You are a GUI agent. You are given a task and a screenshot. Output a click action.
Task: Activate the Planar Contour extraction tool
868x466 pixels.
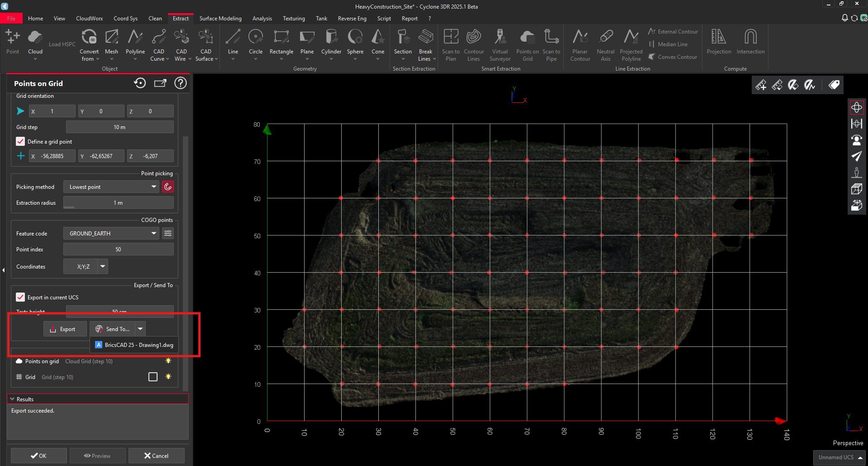point(580,44)
